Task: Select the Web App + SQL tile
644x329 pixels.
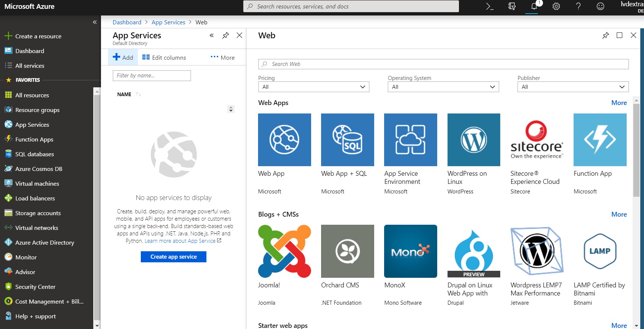Action: pos(347,140)
